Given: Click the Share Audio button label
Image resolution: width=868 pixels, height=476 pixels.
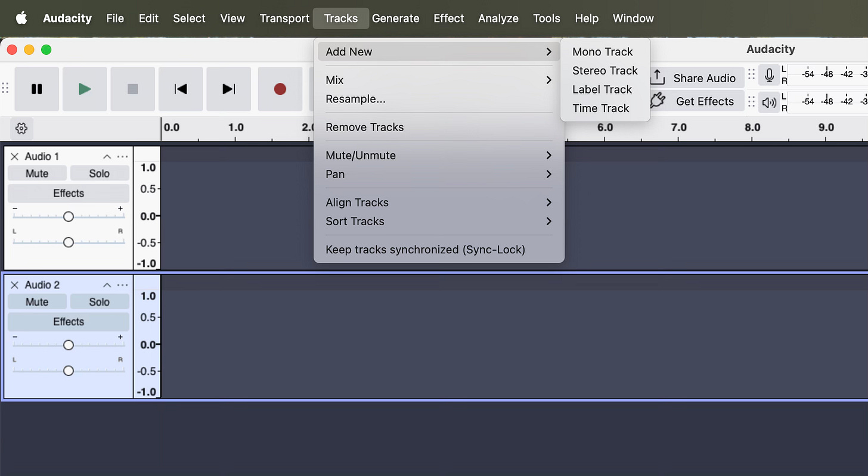Looking at the screenshot, I should point(704,78).
